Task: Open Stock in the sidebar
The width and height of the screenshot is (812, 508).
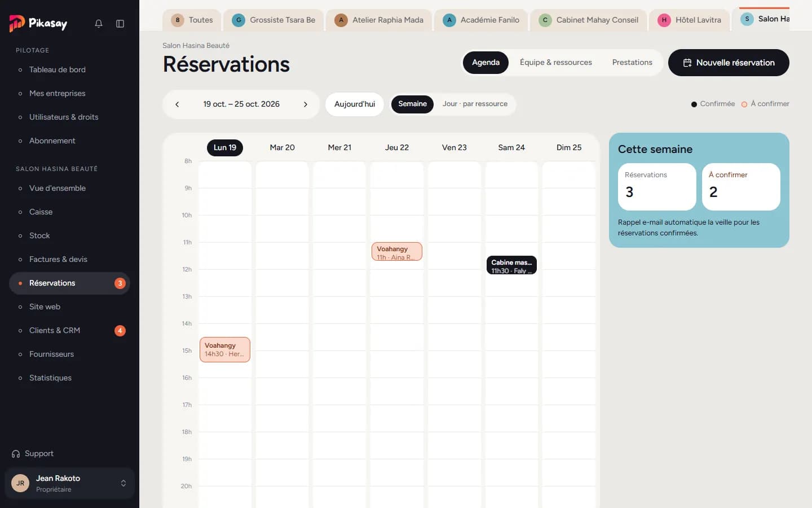Action: click(69, 236)
